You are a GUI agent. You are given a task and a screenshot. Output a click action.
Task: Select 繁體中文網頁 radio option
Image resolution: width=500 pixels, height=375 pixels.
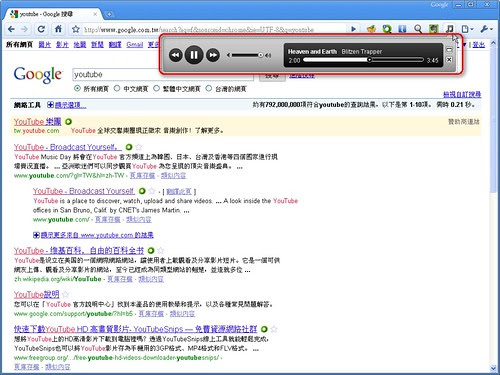point(156,89)
